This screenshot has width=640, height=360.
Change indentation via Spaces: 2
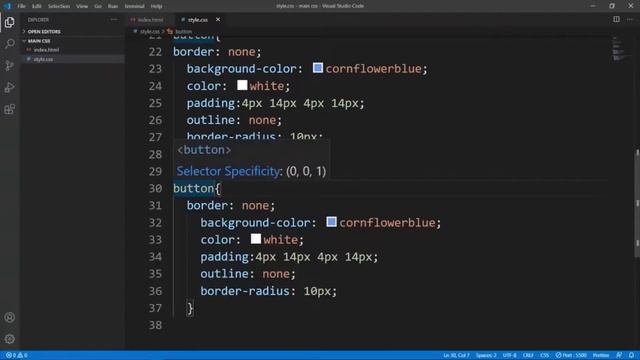pyautogui.click(x=486, y=355)
